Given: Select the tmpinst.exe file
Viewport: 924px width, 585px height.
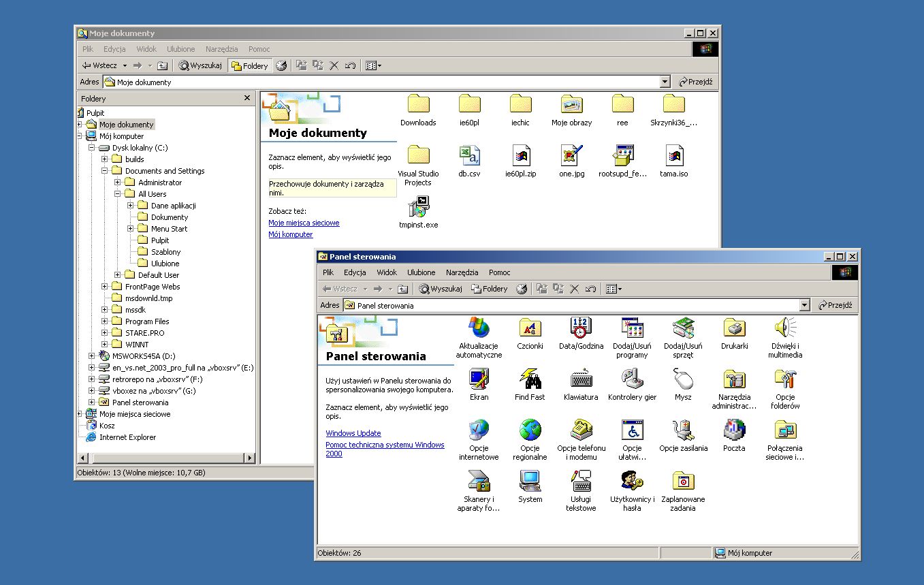Looking at the screenshot, I should pos(418,207).
